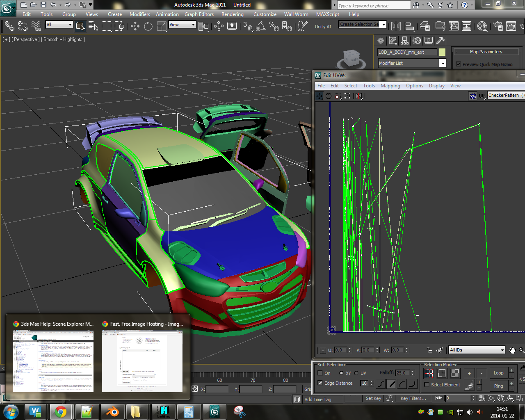The height and width of the screenshot is (420, 525).
Task: Click the Rotate icon in Edit UVWs toolbar
Action: coord(329,96)
